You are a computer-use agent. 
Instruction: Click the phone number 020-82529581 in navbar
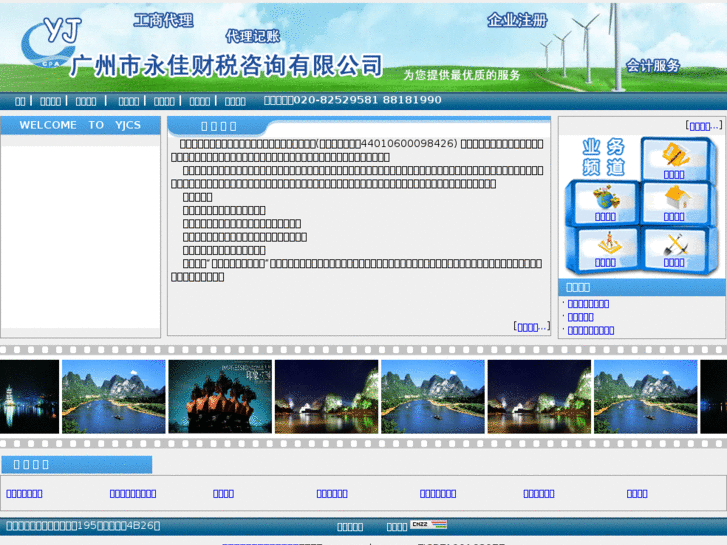coord(336,100)
